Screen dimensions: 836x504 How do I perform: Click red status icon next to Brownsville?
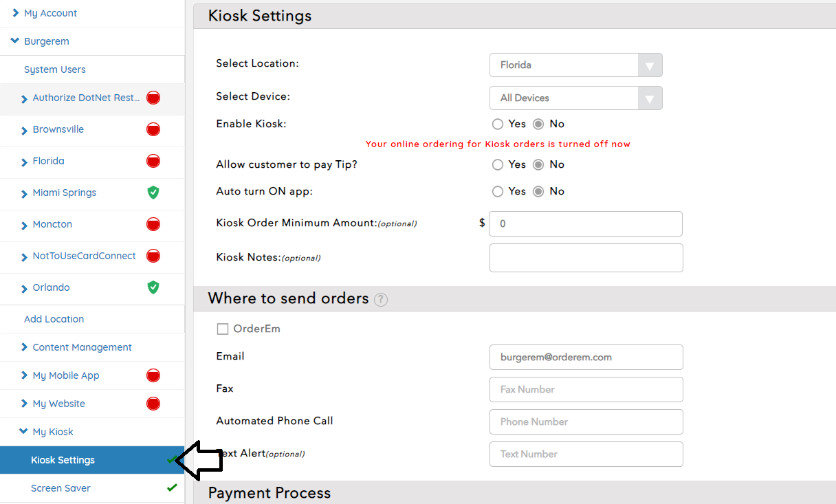pyautogui.click(x=153, y=129)
